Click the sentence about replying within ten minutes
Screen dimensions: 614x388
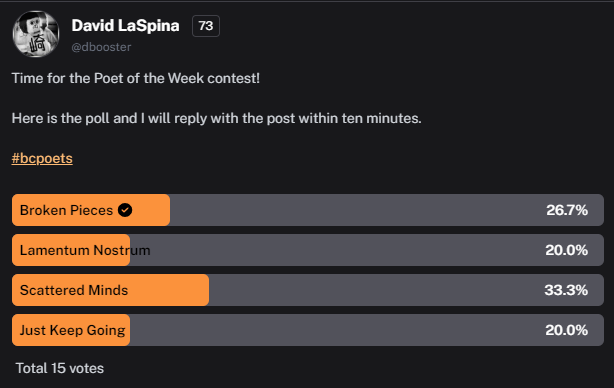(x=217, y=118)
